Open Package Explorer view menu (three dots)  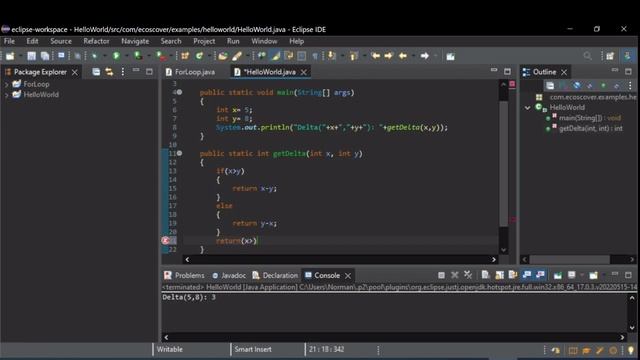coord(122,72)
